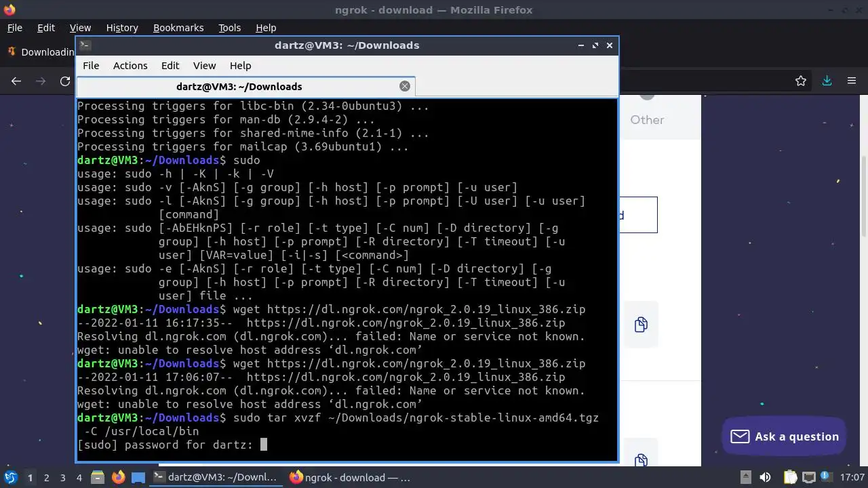Viewport: 868px width, 488px height.
Task: Go forward in Firefox
Action: click(x=41, y=81)
